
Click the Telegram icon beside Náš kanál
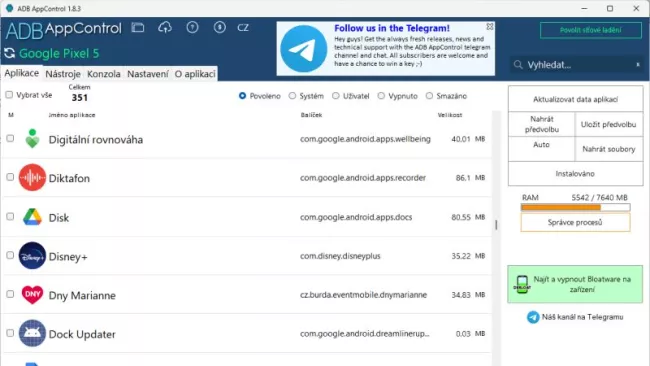(x=533, y=317)
